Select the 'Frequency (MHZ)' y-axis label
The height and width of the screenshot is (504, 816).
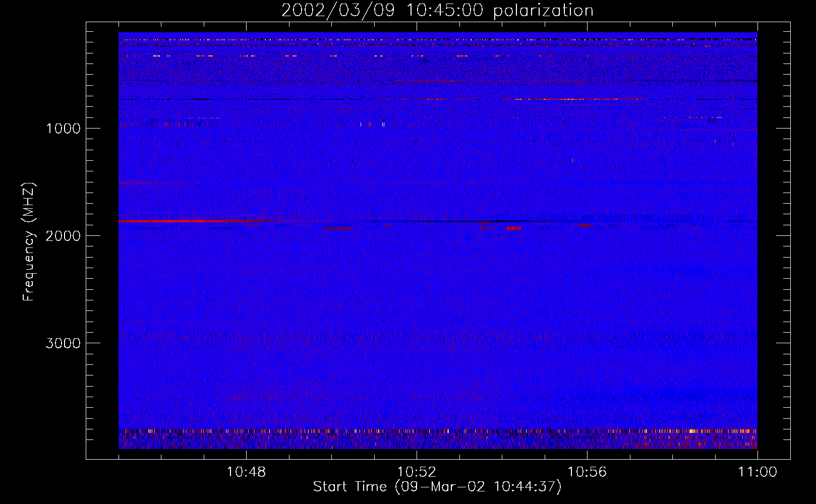(29, 242)
